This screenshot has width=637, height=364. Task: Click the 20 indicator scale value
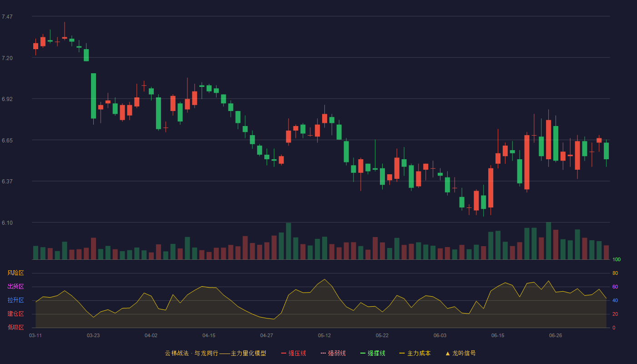pyautogui.click(x=615, y=314)
